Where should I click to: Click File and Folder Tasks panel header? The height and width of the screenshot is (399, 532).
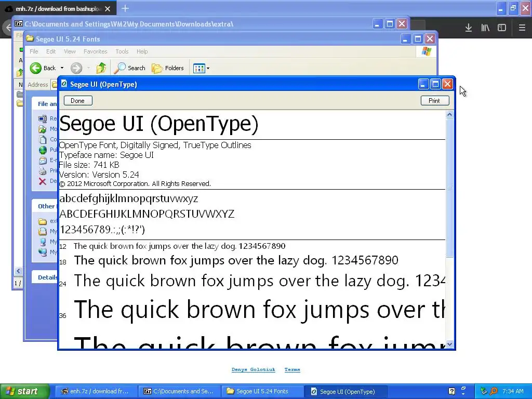[x=45, y=104]
